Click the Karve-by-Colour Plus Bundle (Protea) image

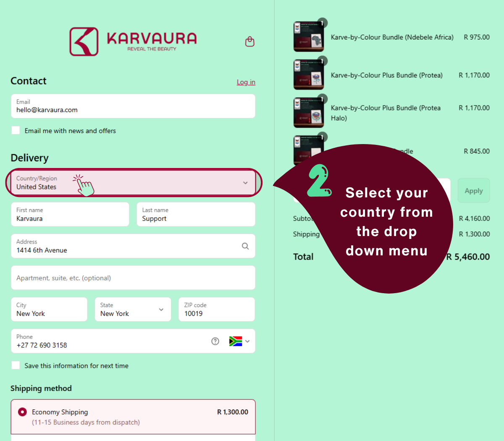(x=309, y=75)
